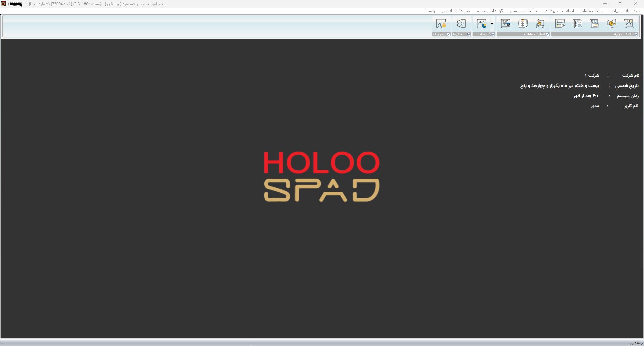Viewport: 644px width, 346px height.
Task: Click the system time ۴:۰ بعد از ظهر
Action: pos(586,96)
